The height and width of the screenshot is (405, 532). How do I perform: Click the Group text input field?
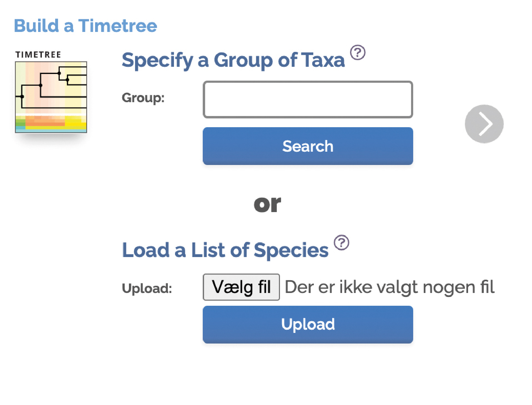[307, 100]
